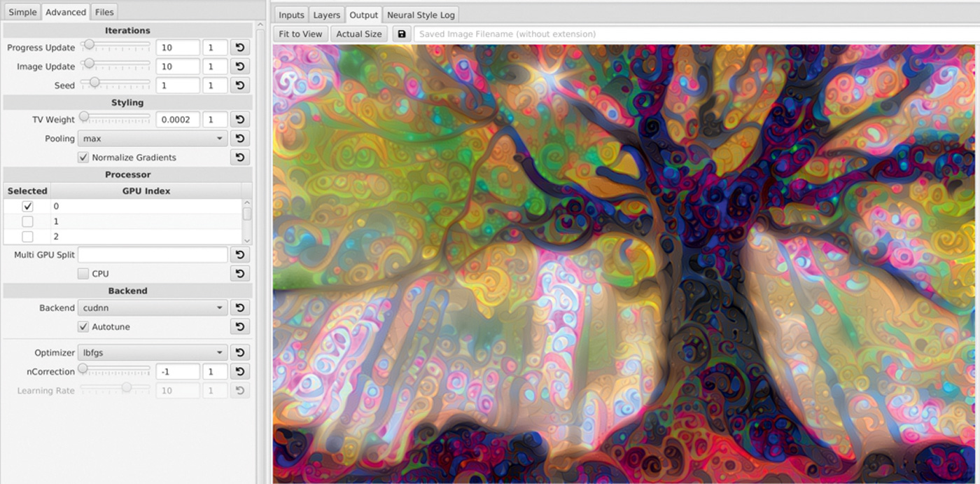Image resolution: width=980 pixels, height=484 pixels.
Task: Click the save image floppy disk icon
Action: tap(401, 34)
